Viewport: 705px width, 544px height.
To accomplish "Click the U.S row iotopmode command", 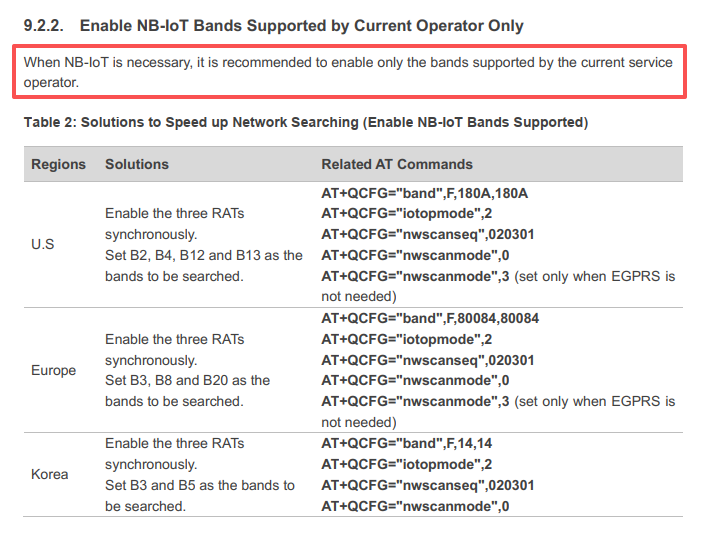I will 406,213.
